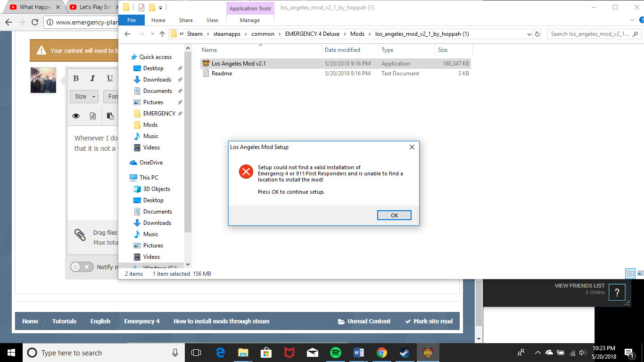This screenshot has width=644, height=362.
Task: Select OneDrive in the navigation pane
Action: pyautogui.click(x=151, y=163)
